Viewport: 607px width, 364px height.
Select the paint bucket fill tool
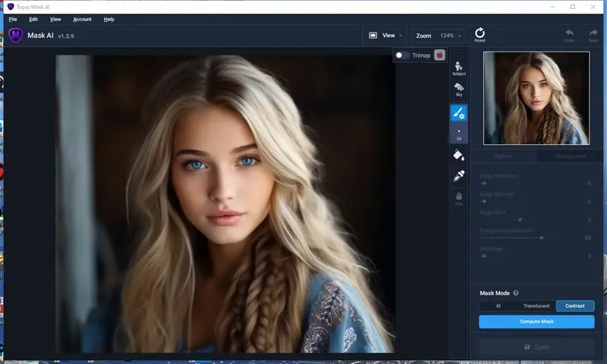pyautogui.click(x=459, y=155)
